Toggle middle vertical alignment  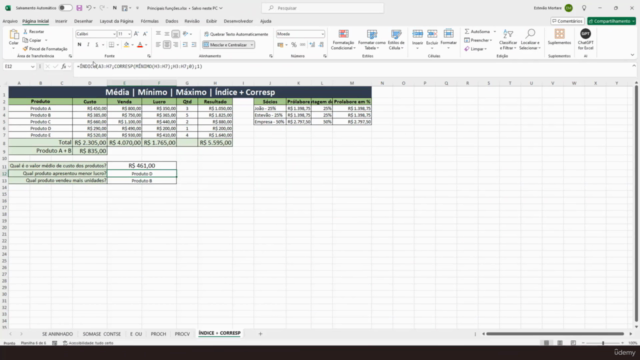[167, 34]
